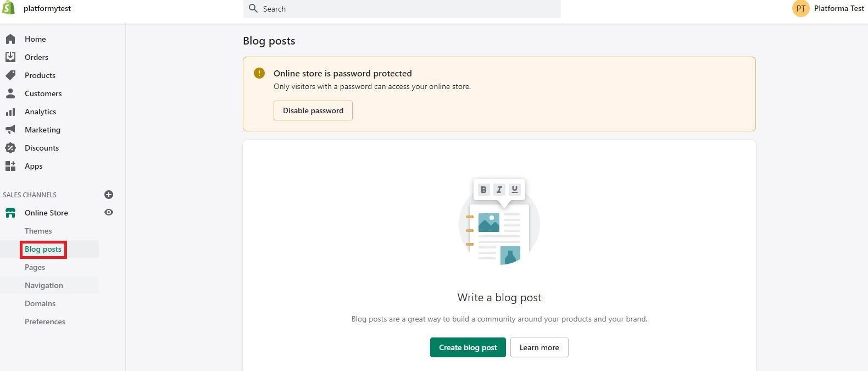Click the Disable password button
This screenshot has width=868, height=371.
(313, 110)
